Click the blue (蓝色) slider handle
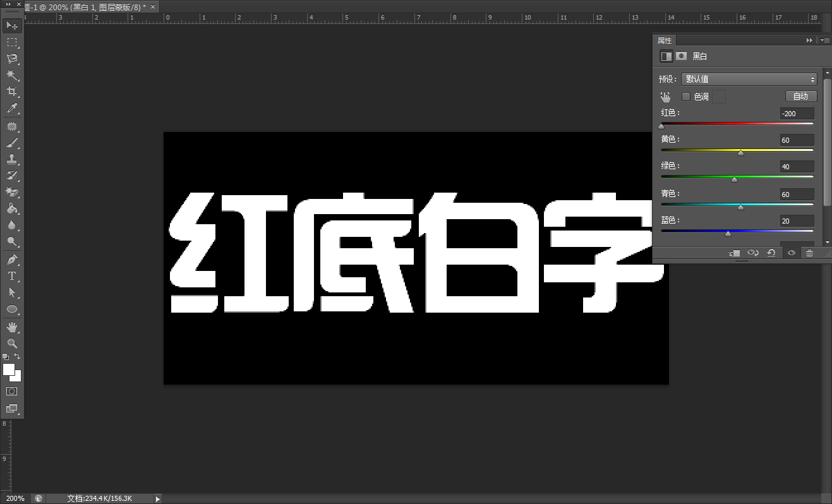This screenshot has width=832, height=504. pos(728,234)
